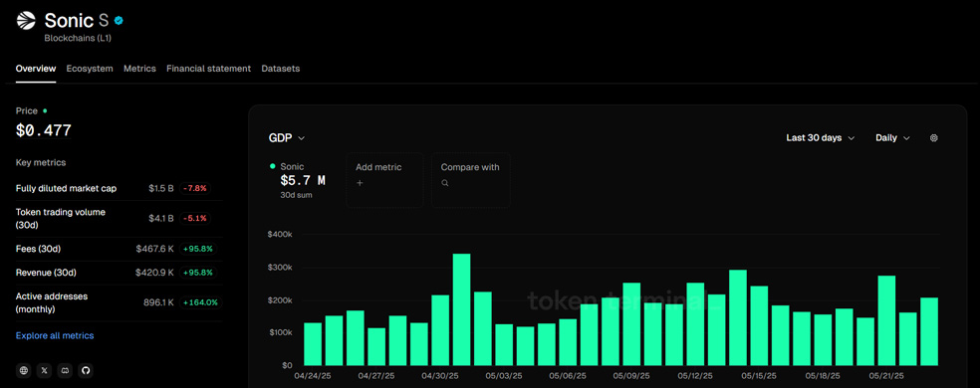This screenshot has width=980, height=388.
Task: Open the Last 30 days range dropdown
Action: 820,138
